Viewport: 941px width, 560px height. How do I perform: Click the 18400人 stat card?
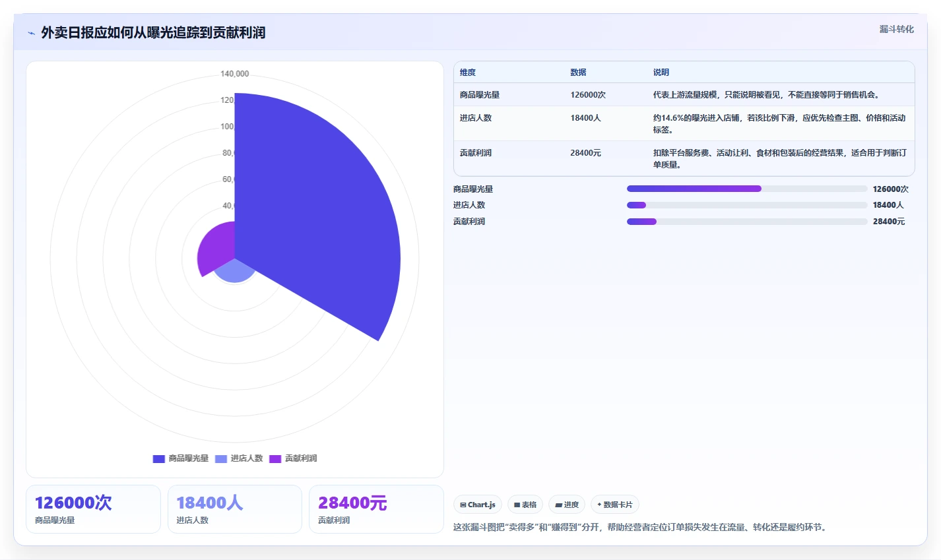coord(235,509)
